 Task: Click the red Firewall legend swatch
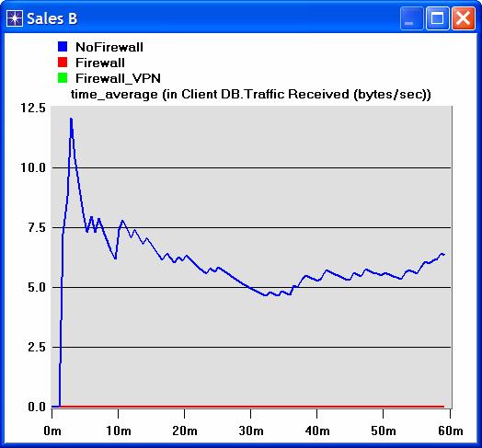tap(63, 63)
